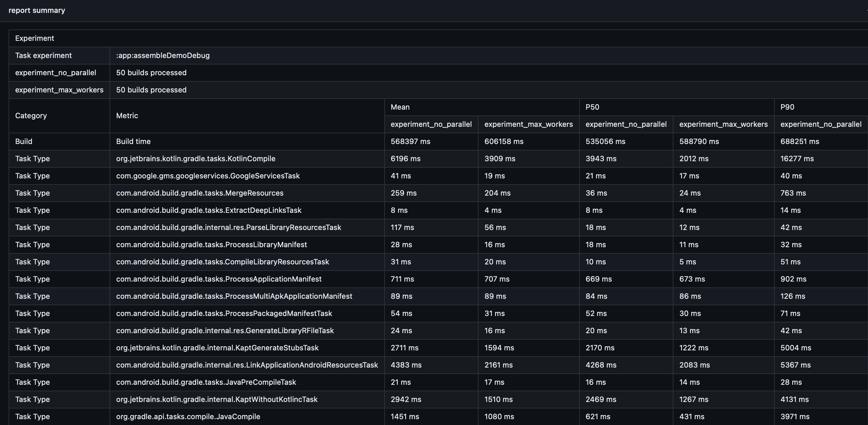Click 'experiment_no_parallel' subheader under P50
This screenshot has height=425, width=868.
click(626, 124)
